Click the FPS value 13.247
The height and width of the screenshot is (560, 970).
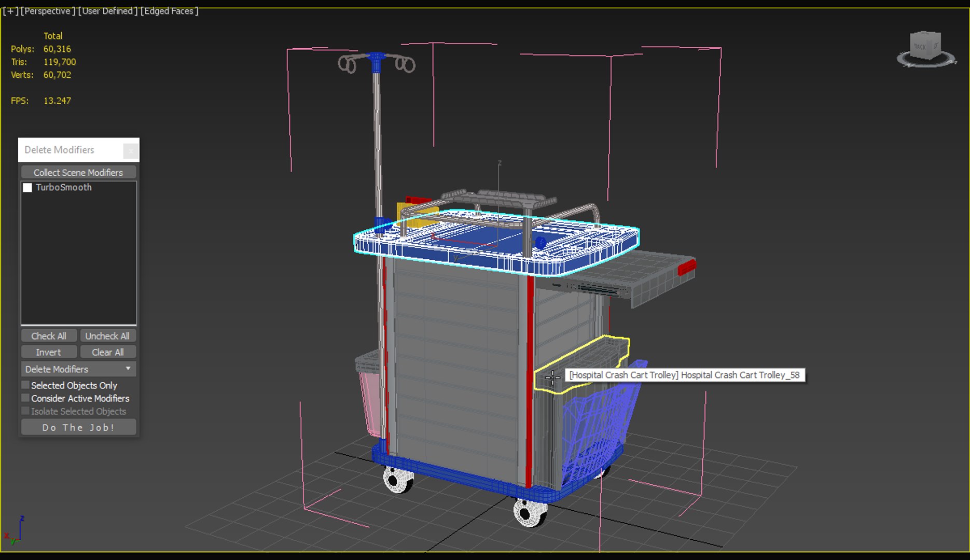57,101
